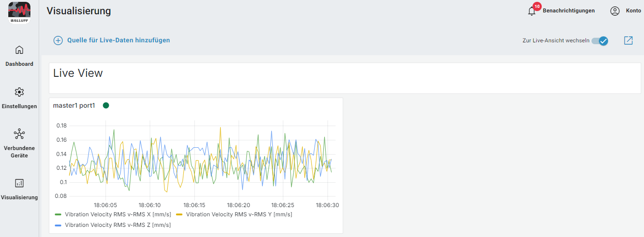Click the Konto user profile icon
Image resolution: width=644 pixels, height=237 pixels.
coord(615,11)
